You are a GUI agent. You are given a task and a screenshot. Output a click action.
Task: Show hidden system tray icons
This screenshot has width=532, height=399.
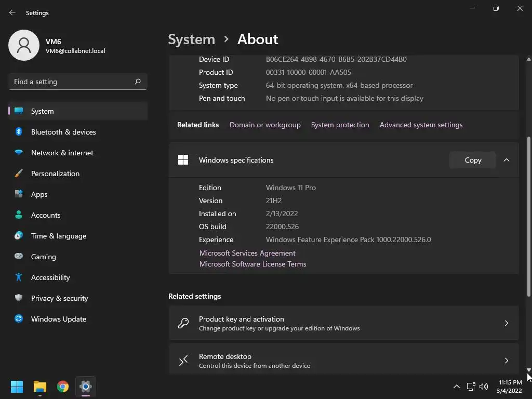point(456,387)
